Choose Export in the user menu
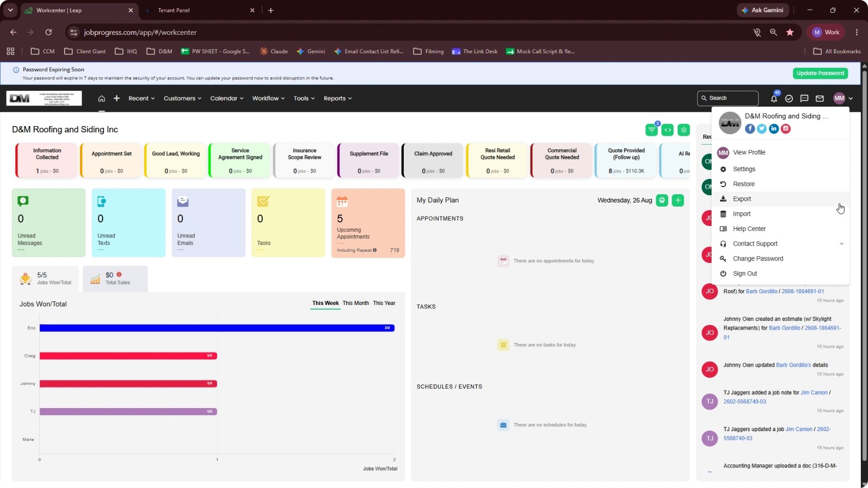 [x=781, y=199]
